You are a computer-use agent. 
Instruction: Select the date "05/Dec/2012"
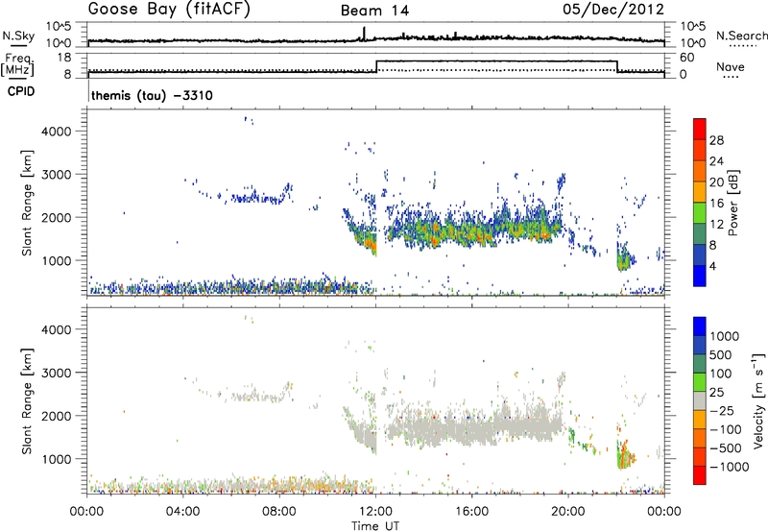click(613, 9)
